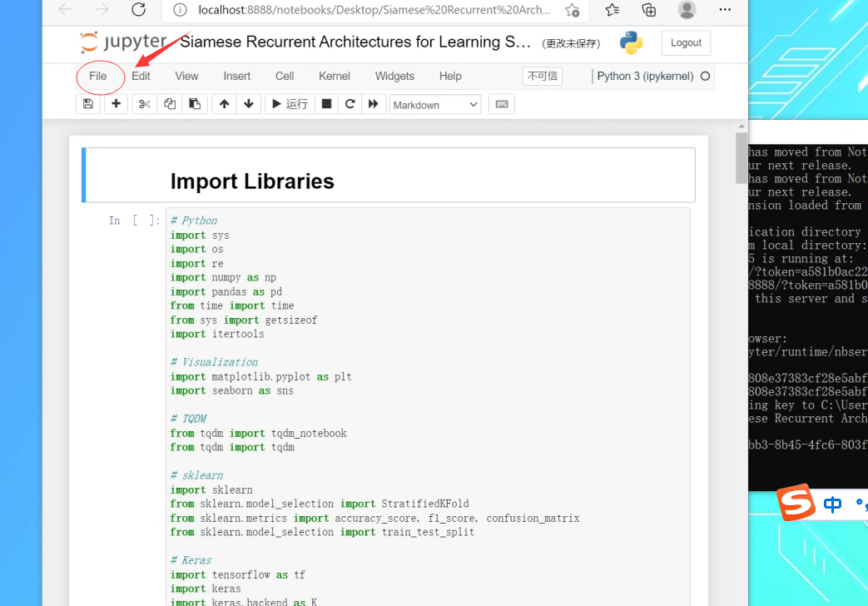Move selected cell down with the arrow icon
Viewport: 868px width, 606px height.
[x=249, y=104]
